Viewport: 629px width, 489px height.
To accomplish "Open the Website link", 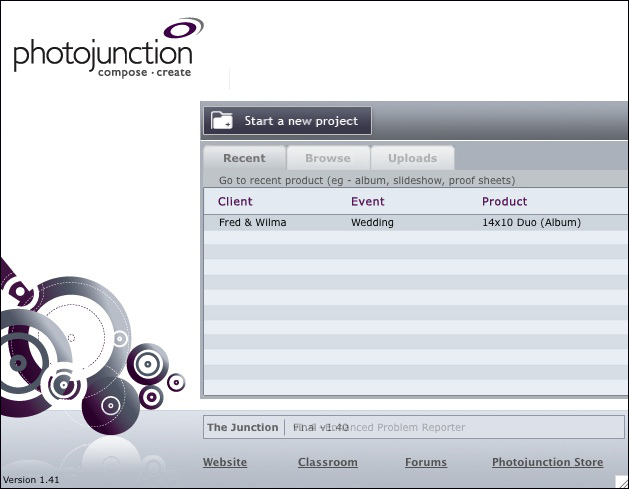I will (x=225, y=462).
